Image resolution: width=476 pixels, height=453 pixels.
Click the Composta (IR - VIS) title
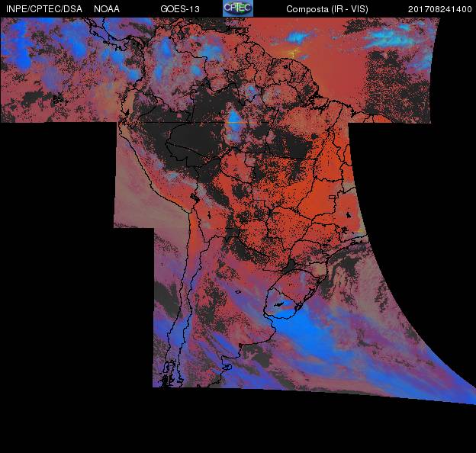pos(327,9)
